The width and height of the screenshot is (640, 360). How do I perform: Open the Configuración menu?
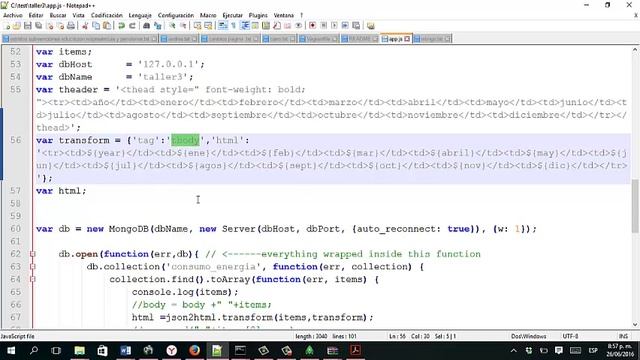[176, 15]
